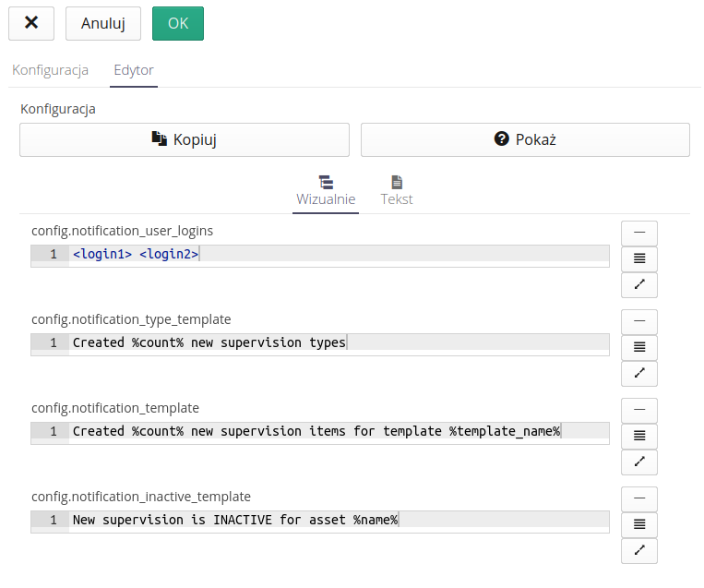Click the X close button at top
The image size is (704, 588).
pyautogui.click(x=31, y=24)
